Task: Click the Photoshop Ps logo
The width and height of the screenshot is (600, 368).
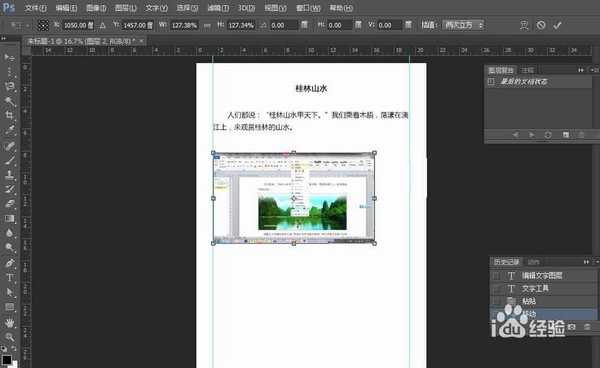Action: pos(8,7)
